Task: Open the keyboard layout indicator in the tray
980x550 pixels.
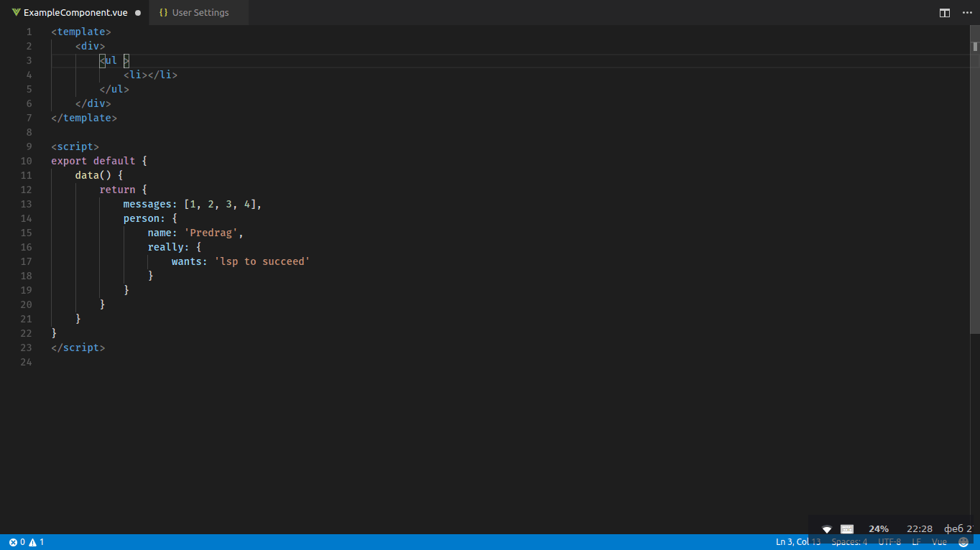Action: (x=847, y=528)
